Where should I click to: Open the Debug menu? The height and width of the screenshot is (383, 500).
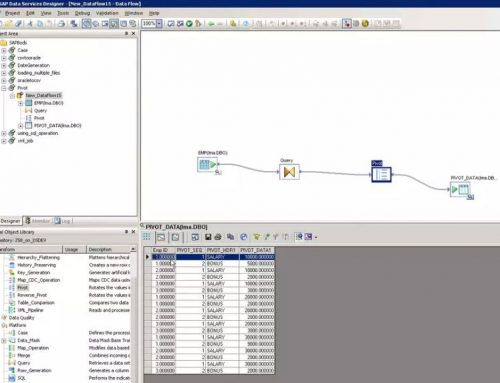tap(82, 13)
